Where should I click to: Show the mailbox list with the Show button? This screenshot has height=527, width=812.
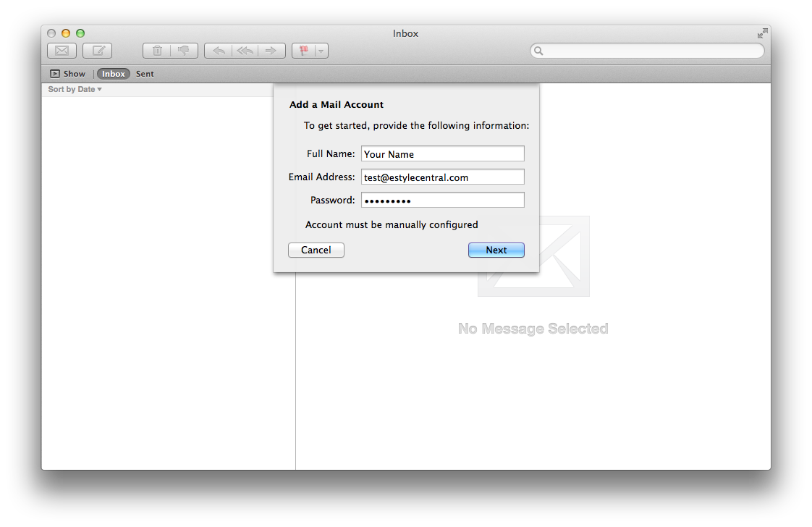click(x=68, y=74)
